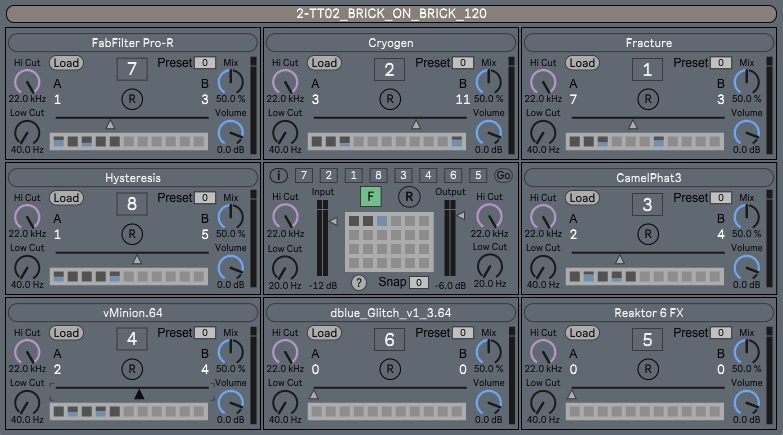Click the question mark help icon
Screen dimensions: 783x435
(x=358, y=282)
